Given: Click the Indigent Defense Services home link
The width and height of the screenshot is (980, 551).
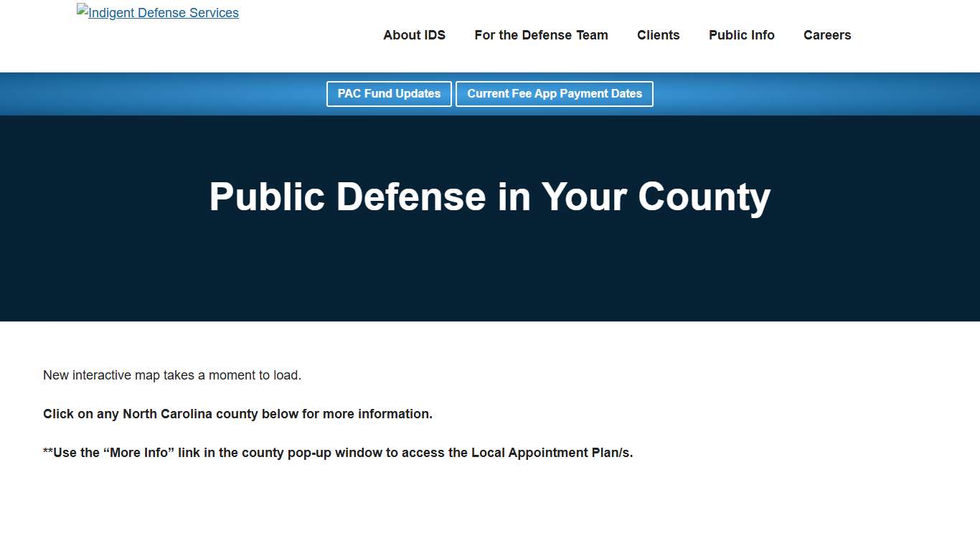Looking at the screenshot, I should point(157,12).
